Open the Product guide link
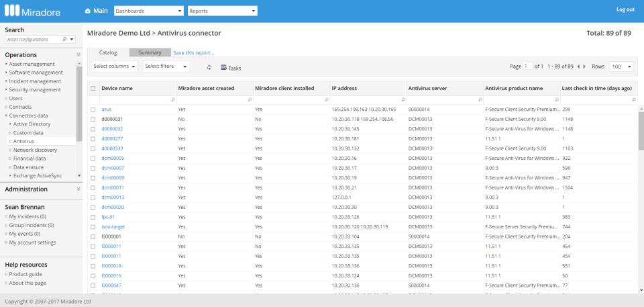644x307 pixels. 25,275
